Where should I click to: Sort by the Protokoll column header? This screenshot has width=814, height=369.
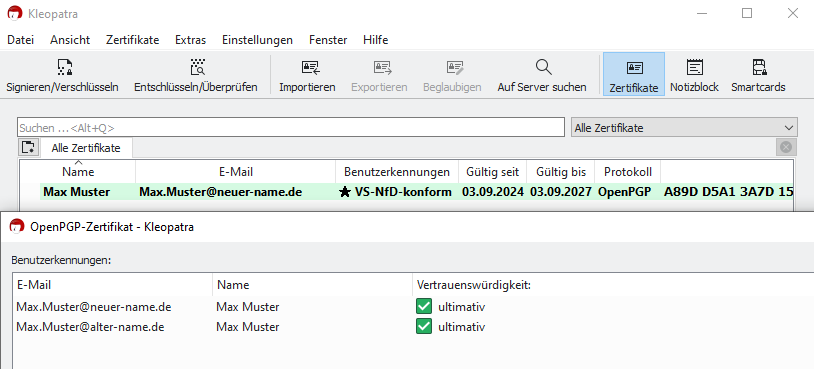pyautogui.click(x=628, y=171)
